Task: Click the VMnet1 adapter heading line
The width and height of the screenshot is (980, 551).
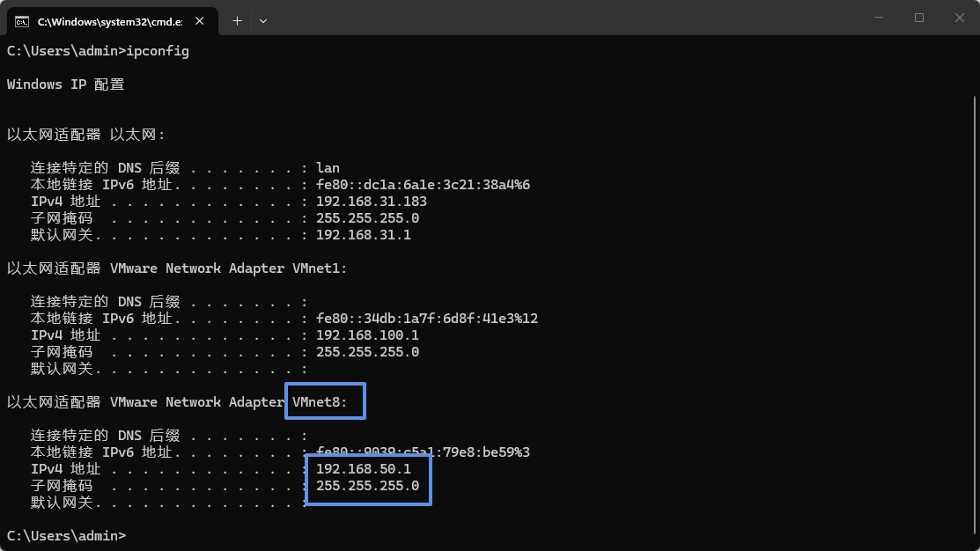Action: coord(176,268)
